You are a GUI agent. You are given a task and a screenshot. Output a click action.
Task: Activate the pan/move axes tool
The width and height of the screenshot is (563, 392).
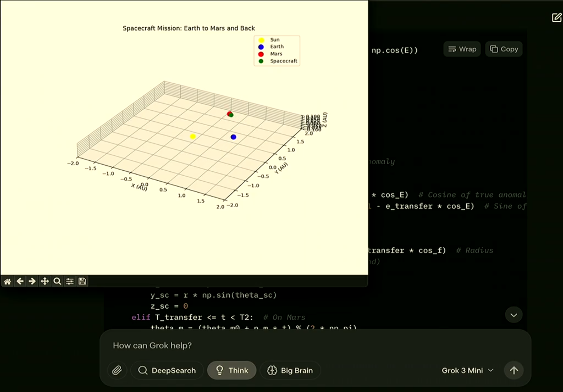(45, 281)
